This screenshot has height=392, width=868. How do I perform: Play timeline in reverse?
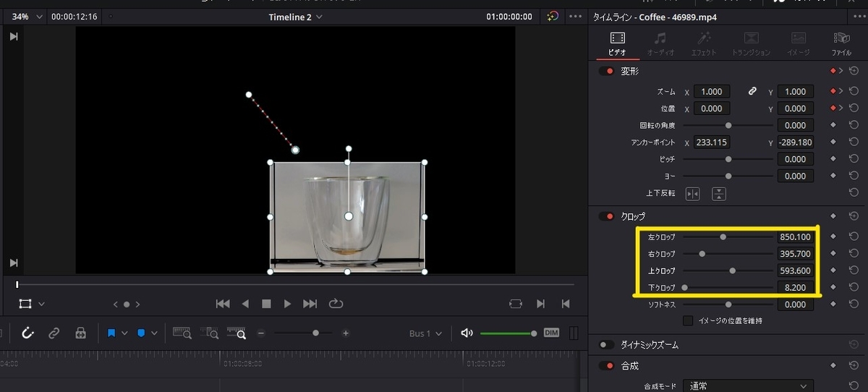(245, 304)
